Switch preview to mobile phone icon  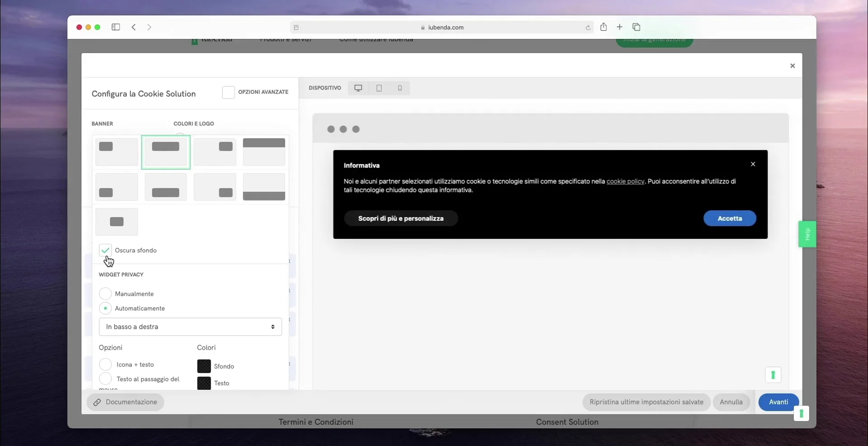(400, 88)
